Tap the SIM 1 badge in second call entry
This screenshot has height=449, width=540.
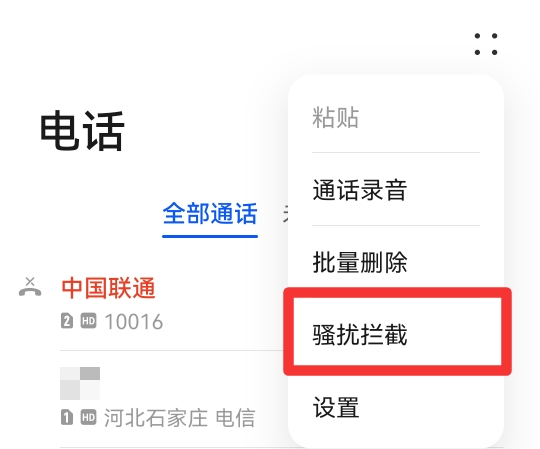pos(67,418)
